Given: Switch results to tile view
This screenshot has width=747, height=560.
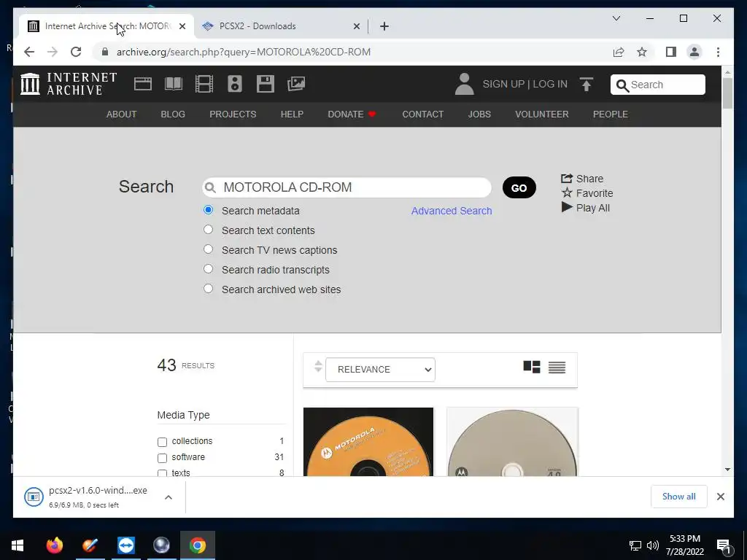Looking at the screenshot, I should coord(532,367).
